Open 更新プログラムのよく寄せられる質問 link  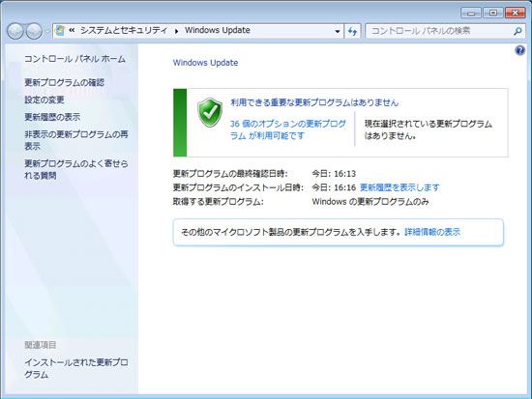pyautogui.click(x=76, y=169)
